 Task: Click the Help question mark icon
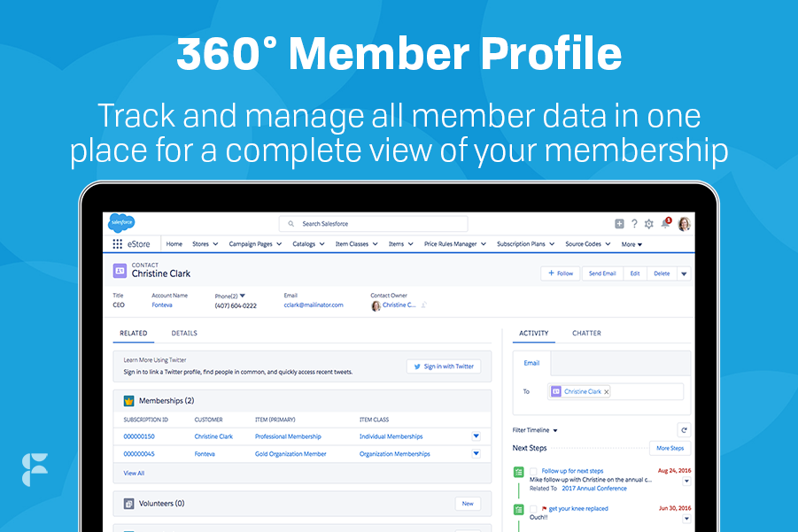pyautogui.click(x=634, y=224)
